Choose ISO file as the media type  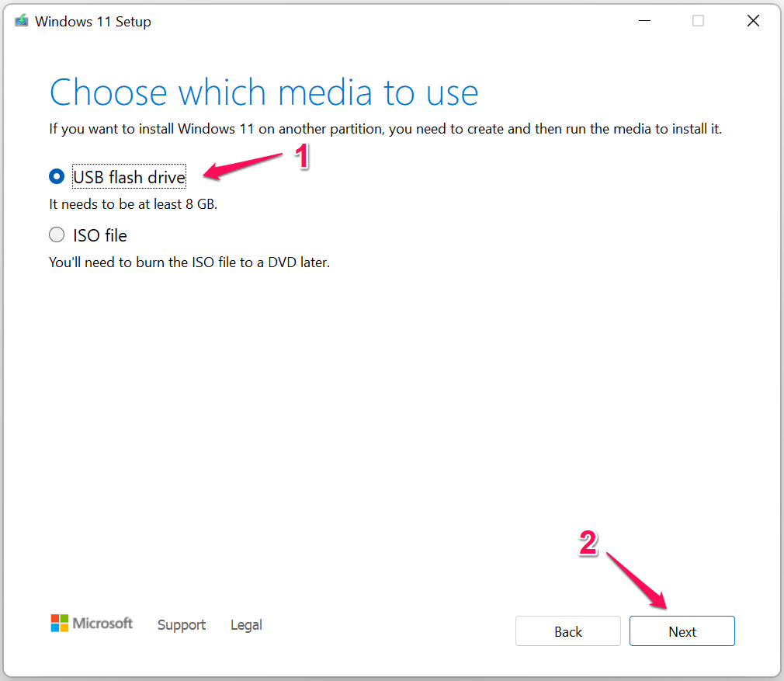(x=56, y=235)
